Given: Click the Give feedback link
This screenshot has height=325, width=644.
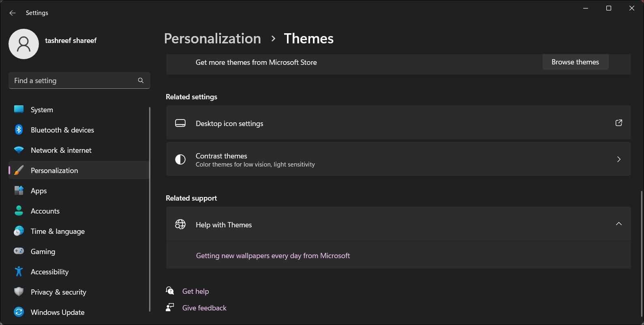Looking at the screenshot, I should [x=204, y=308].
